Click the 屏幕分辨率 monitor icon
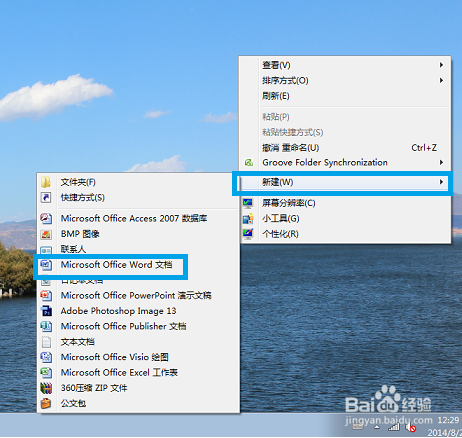 click(x=248, y=203)
